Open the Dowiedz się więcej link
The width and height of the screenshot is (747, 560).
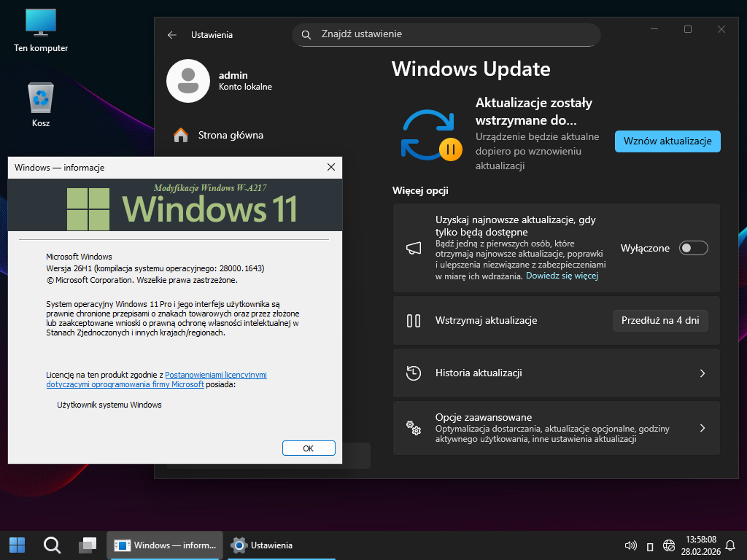562,276
